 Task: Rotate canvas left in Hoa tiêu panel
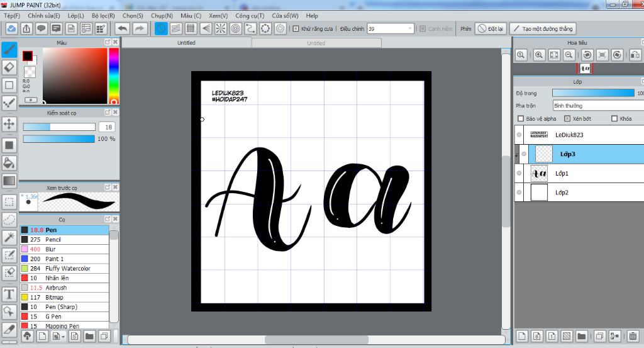[587, 55]
